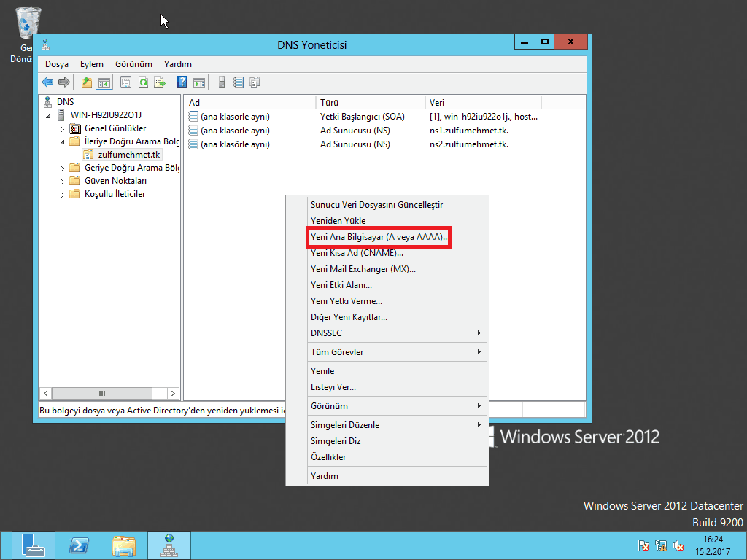
Task: Choose Yeniden Yükle
Action: [x=387, y=221]
